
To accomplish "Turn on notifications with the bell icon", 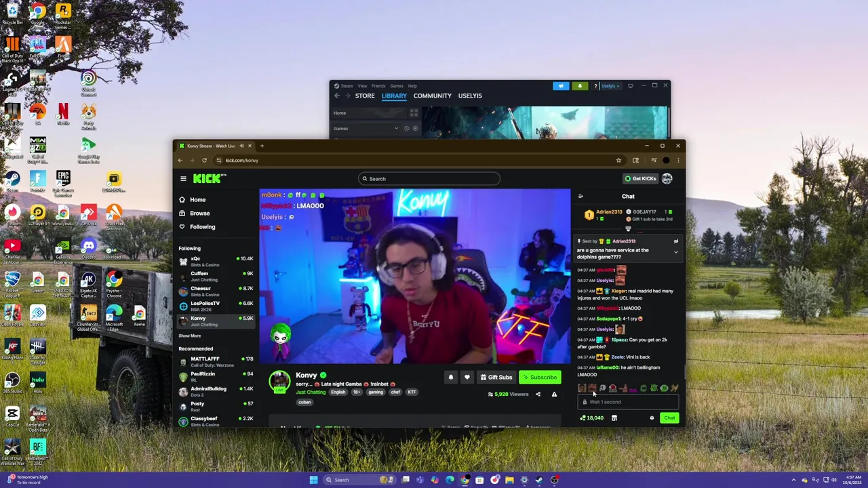I will (x=451, y=378).
